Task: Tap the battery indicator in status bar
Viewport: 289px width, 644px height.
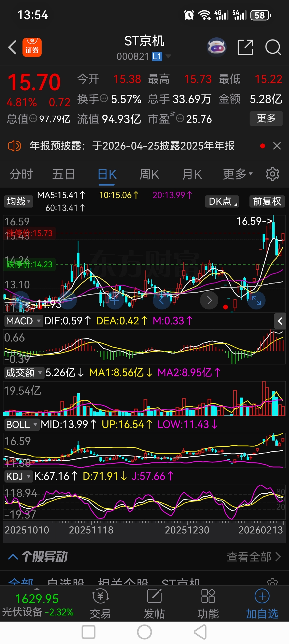Action: click(x=261, y=15)
